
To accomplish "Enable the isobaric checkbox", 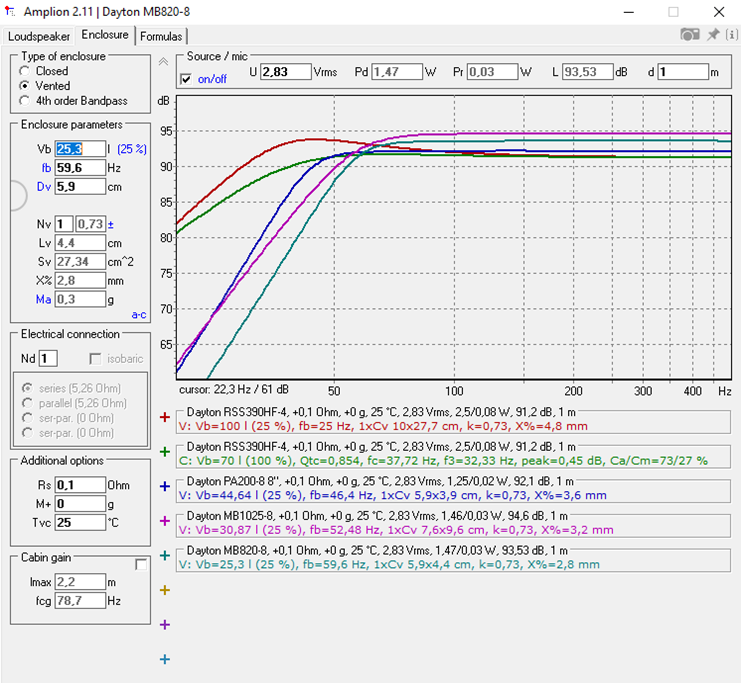I will (x=95, y=359).
